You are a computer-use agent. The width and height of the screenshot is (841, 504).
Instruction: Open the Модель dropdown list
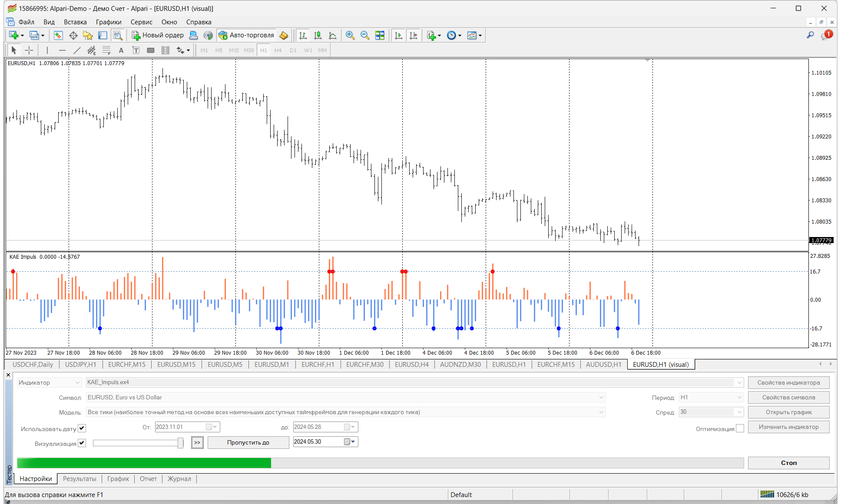tap(601, 412)
